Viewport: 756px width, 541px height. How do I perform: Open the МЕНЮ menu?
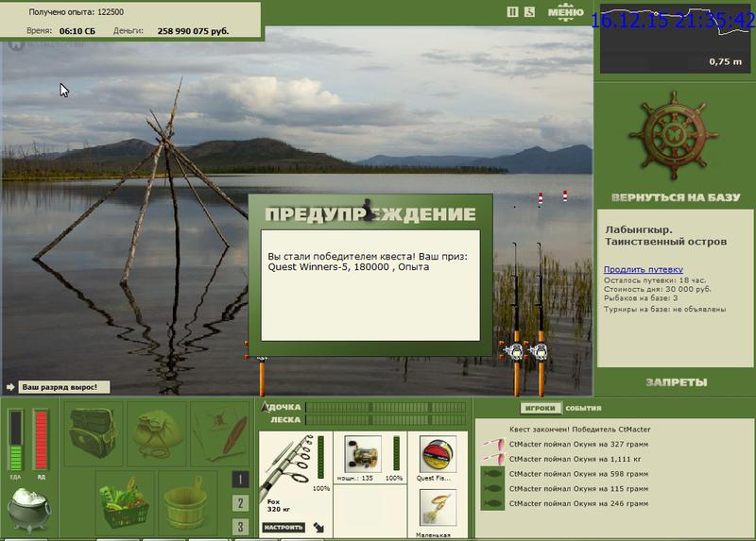pyautogui.click(x=565, y=12)
